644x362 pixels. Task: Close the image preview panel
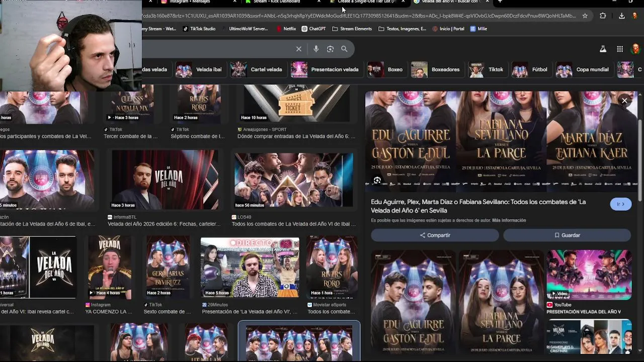point(624,101)
